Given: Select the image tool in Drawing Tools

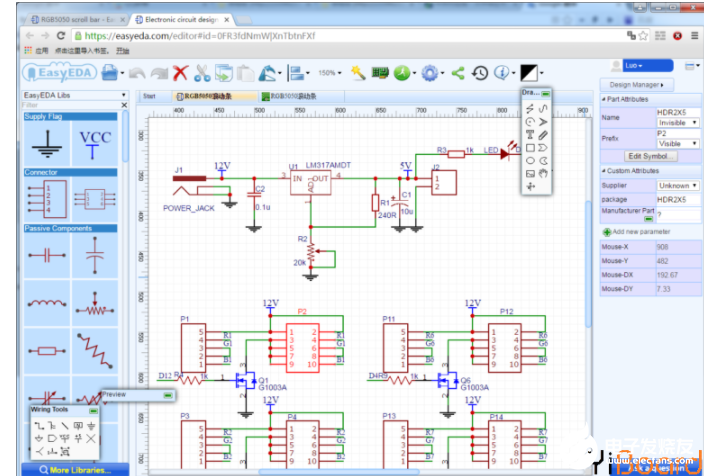Looking at the screenshot, I should (x=530, y=174).
